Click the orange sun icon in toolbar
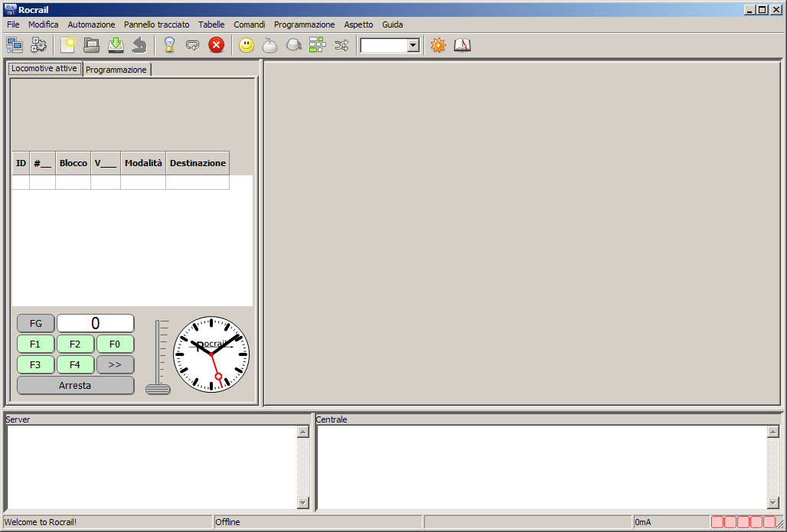Screen dimensions: 787x532 [x=438, y=45]
